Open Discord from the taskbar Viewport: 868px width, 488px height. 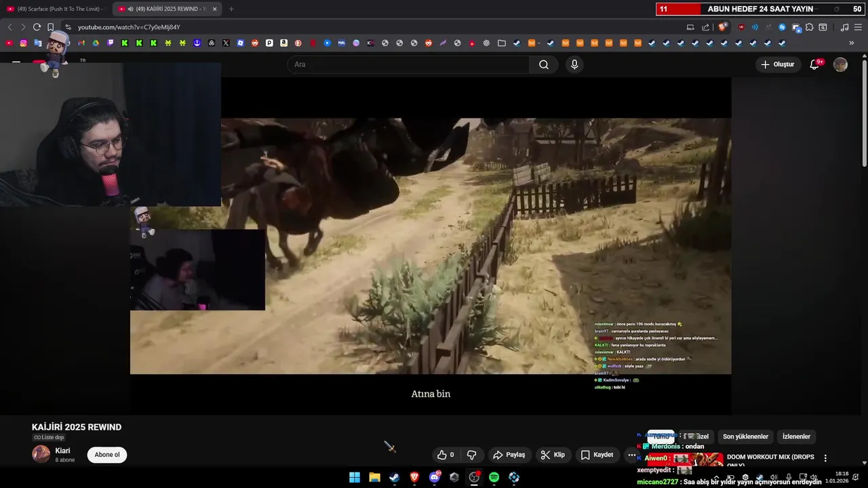point(434,477)
